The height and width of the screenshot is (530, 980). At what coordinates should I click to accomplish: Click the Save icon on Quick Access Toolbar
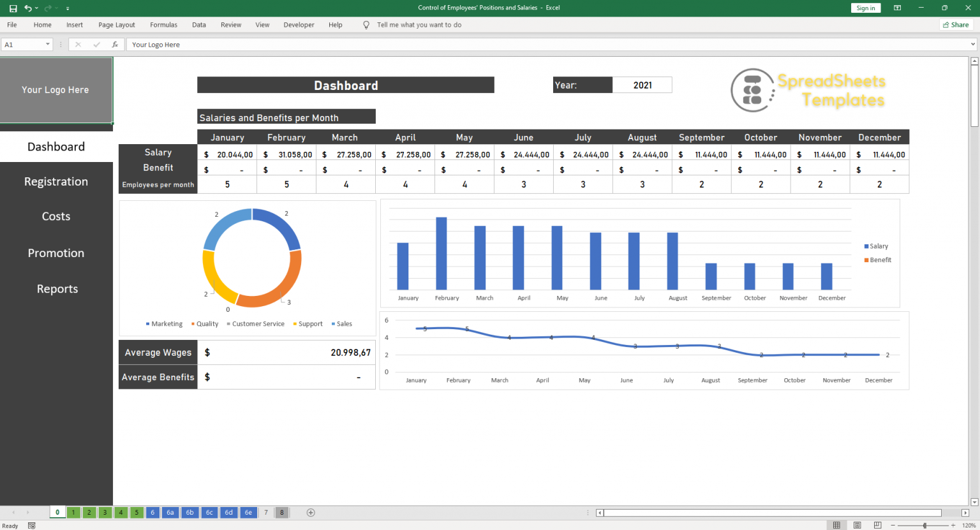point(13,8)
